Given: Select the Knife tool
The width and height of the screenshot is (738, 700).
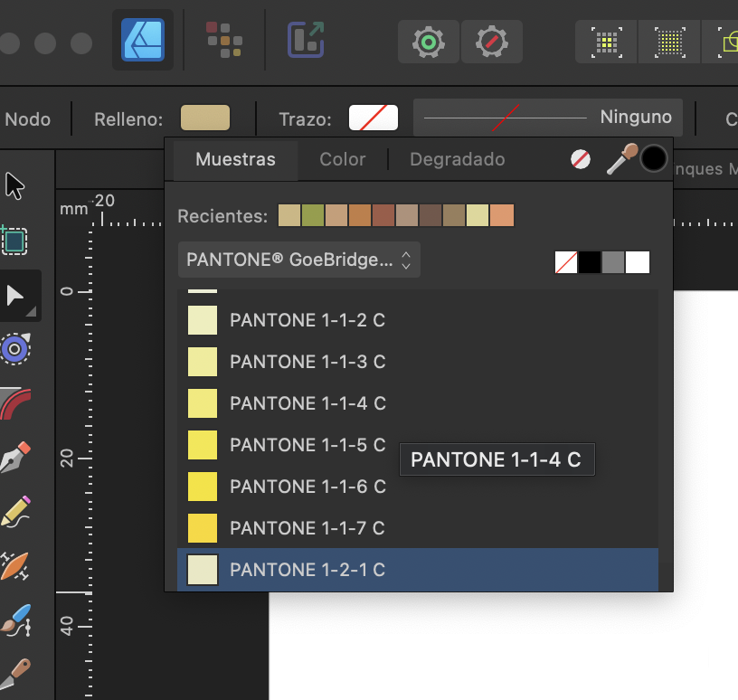Looking at the screenshot, I should pos(15,674).
